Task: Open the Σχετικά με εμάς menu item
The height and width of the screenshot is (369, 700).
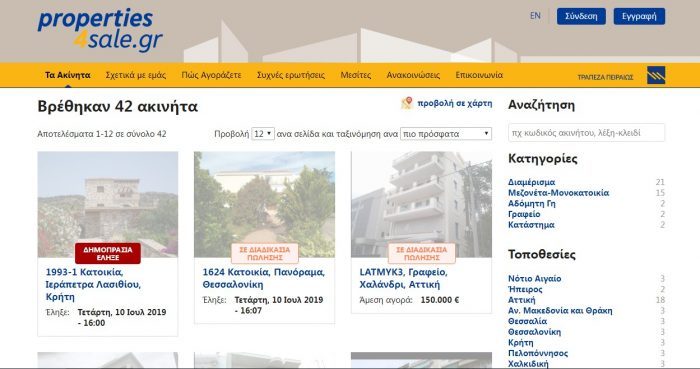Action: (x=136, y=75)
